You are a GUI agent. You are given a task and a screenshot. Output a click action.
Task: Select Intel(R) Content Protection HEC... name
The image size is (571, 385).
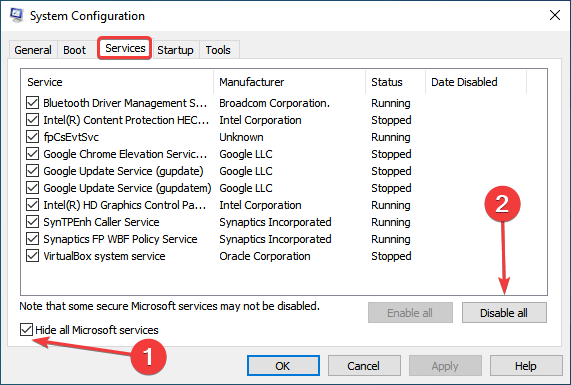(126, 120)
